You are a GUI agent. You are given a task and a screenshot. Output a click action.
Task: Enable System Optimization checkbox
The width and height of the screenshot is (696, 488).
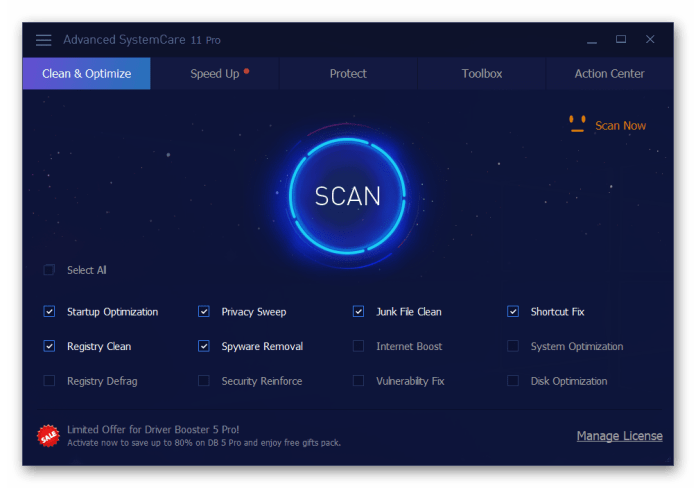pos(513,346)
